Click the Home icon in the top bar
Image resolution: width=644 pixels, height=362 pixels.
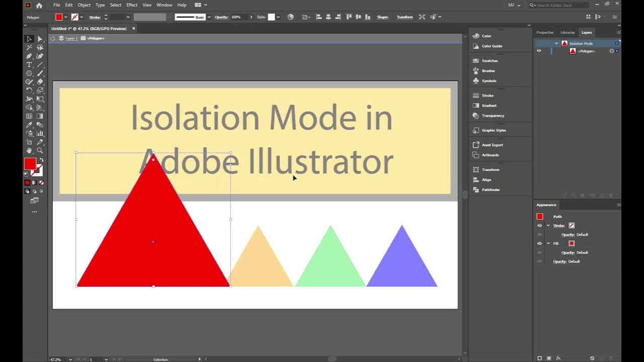click(x=39, y=5)
